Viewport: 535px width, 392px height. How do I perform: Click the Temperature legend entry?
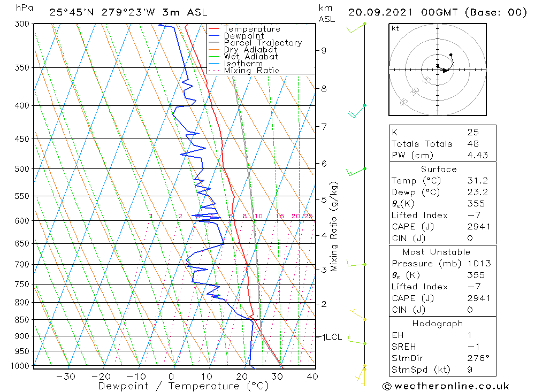point(252,29)
